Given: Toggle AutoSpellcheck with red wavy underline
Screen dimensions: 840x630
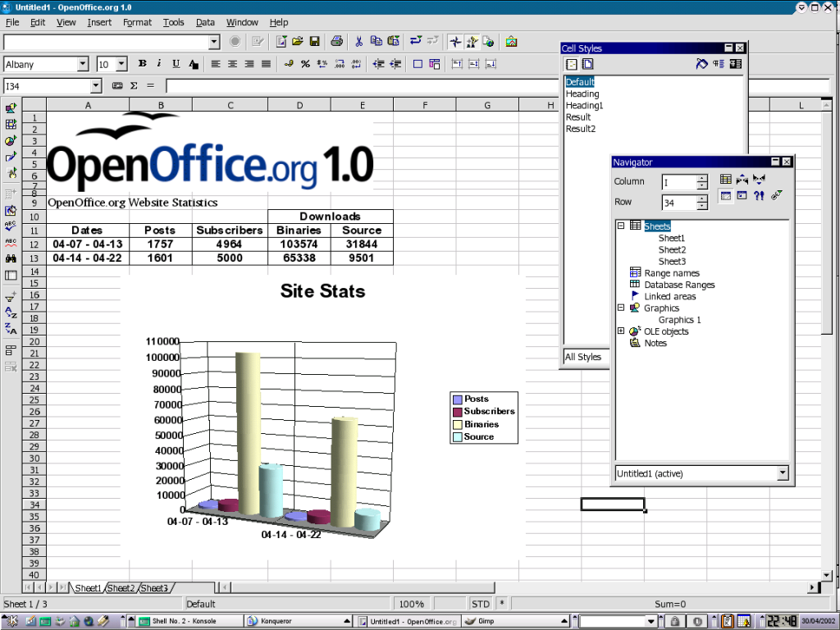Looking at the screenshot, I should click(x=11, y=242).
